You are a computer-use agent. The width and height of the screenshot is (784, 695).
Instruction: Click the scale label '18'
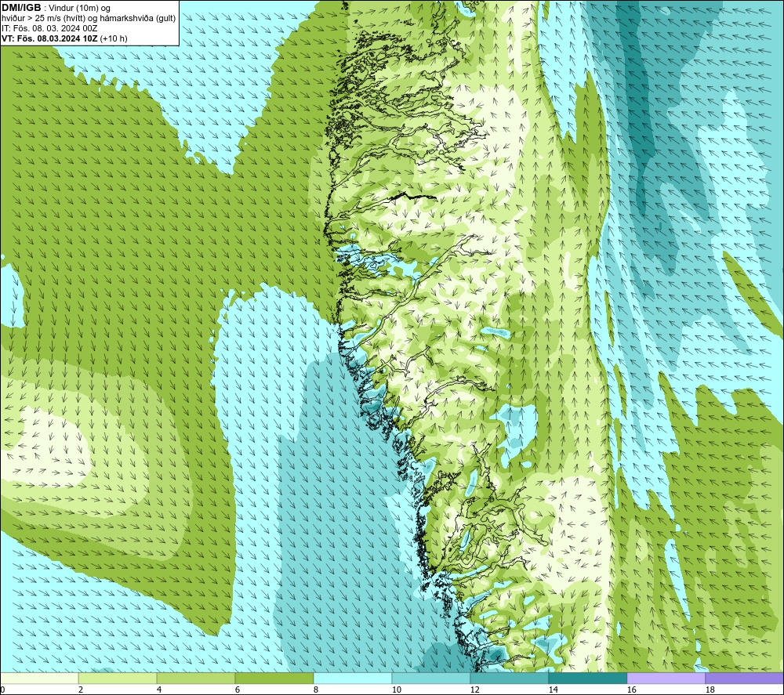(x=710, y=690)
